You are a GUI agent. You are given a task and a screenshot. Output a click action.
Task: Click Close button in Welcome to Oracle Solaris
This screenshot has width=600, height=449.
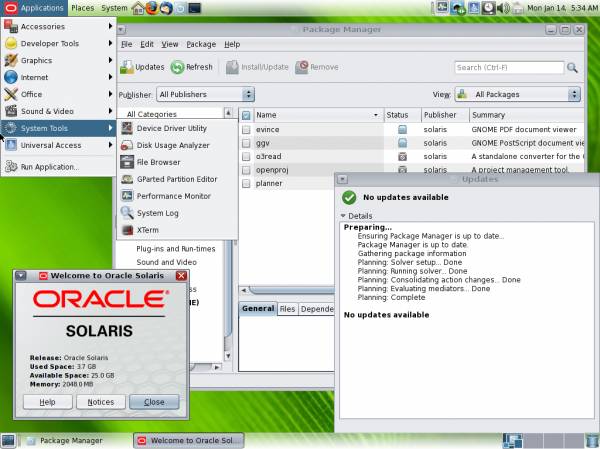pos(154,402)
